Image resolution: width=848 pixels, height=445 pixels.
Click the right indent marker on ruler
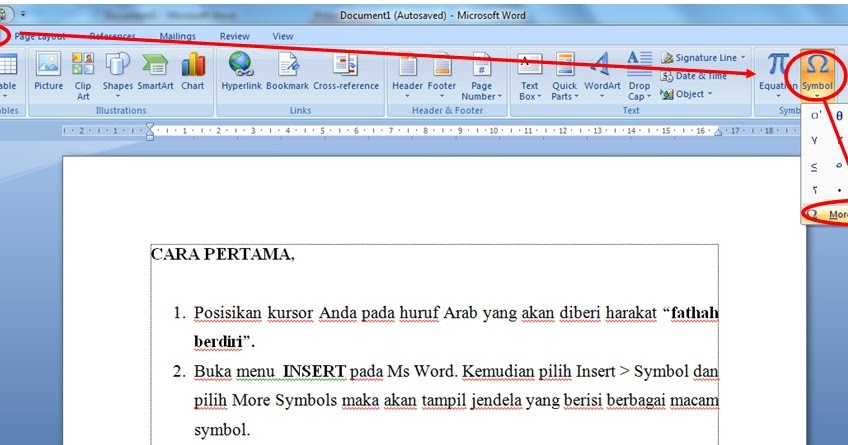point(718,132)
